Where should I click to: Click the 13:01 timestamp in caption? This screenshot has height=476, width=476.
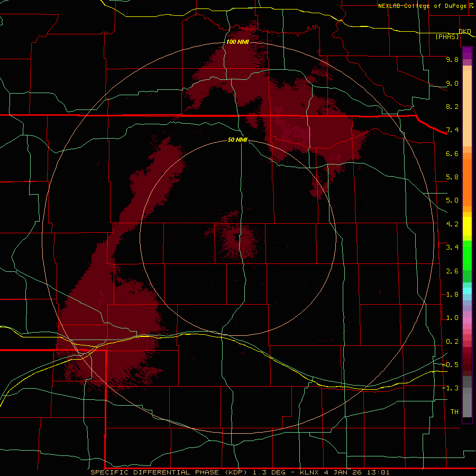pyautogui.click(x=378, y=472)
